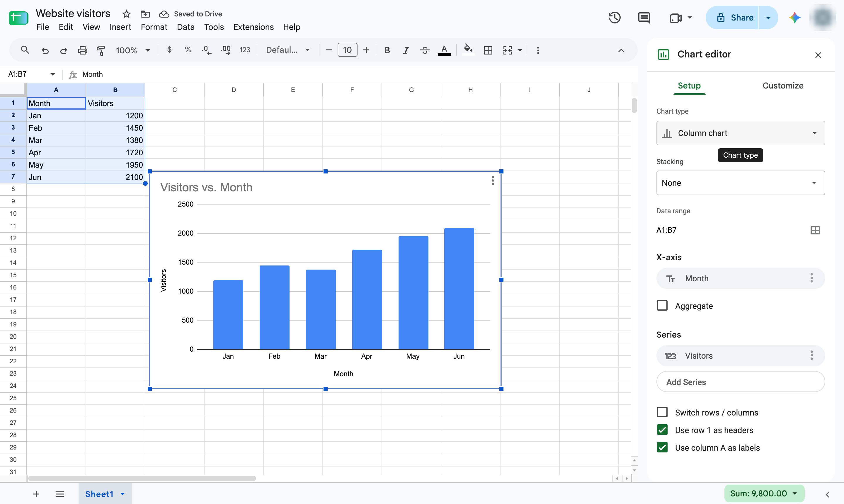Click the Share button

point(732,18)
